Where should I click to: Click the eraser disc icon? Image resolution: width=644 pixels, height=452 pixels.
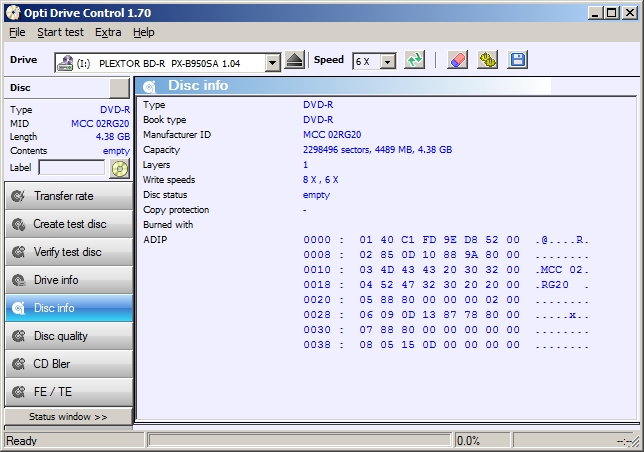click(x=457, y=60)
